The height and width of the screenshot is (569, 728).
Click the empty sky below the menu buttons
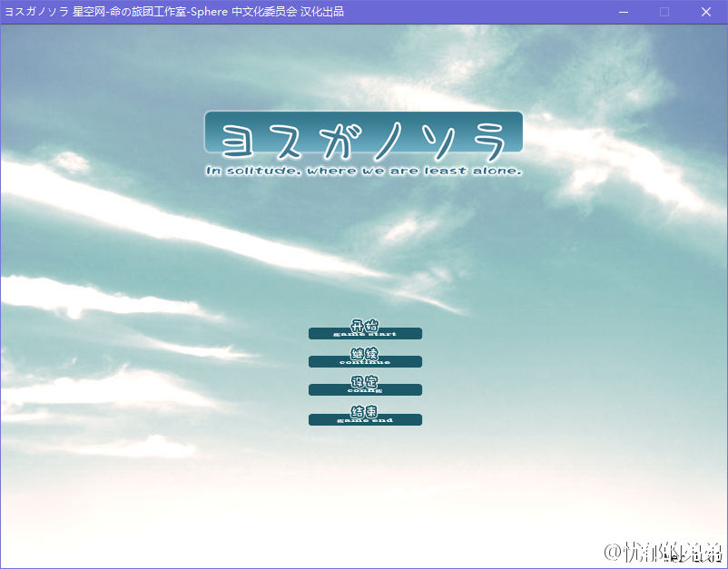(x=363, y=481)
